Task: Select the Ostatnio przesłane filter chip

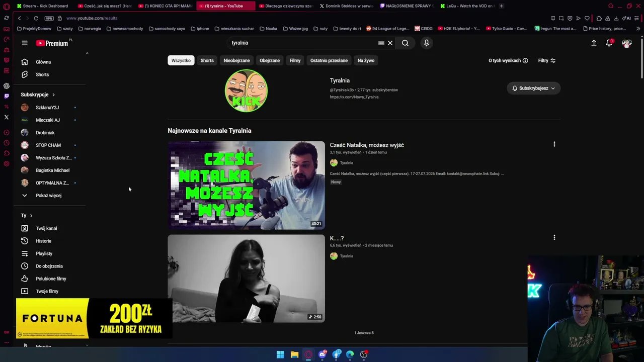Action: coord(329,60)
